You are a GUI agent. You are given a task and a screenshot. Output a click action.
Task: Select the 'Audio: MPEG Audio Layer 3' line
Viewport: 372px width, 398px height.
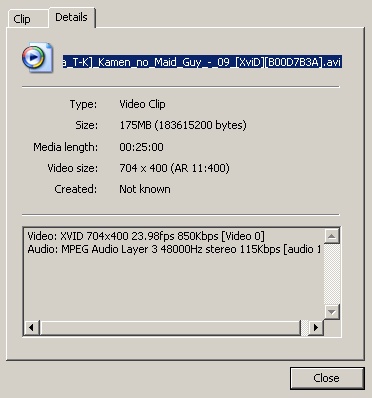pyautogui.click(x=174, y=249)
